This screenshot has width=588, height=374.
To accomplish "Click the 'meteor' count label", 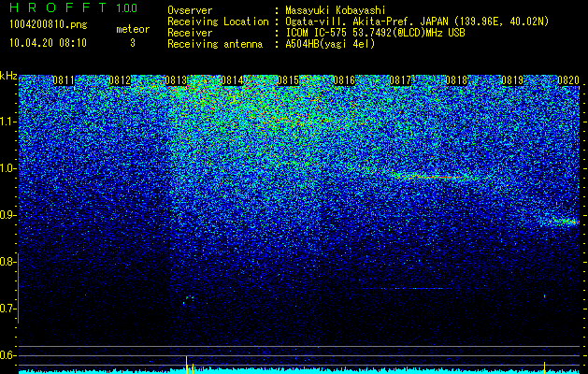I will point(133,29).
